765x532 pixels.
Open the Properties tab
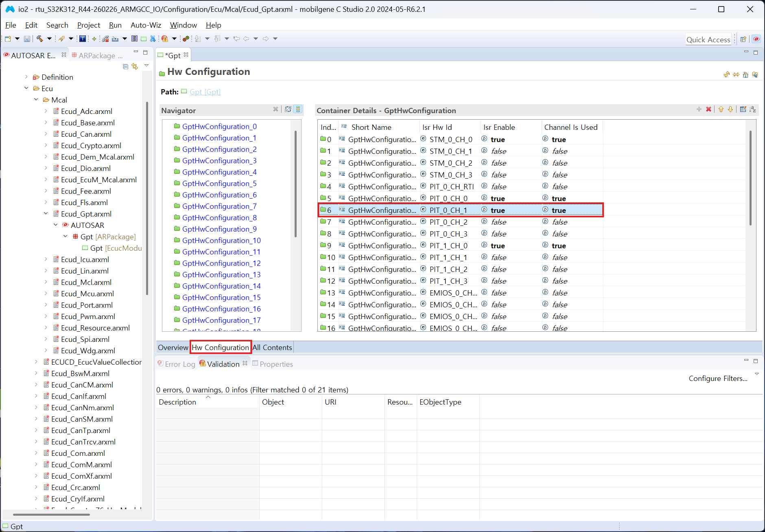273,364
